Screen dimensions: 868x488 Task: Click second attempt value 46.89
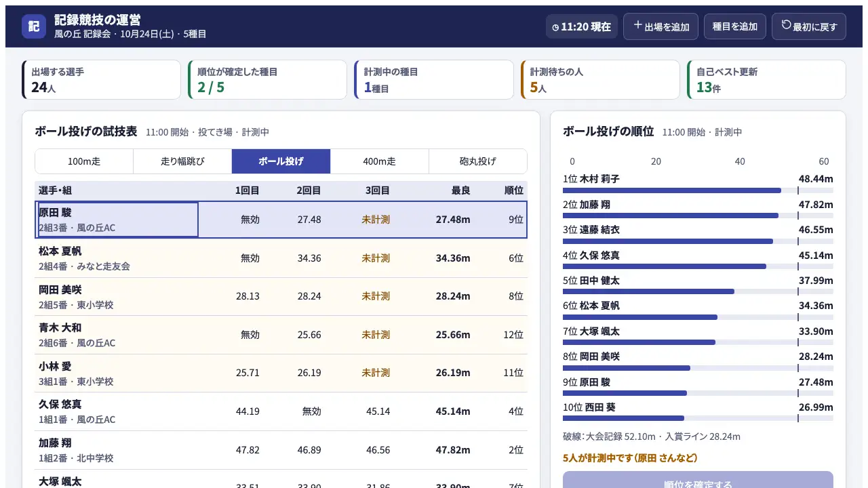coord(309,450)
